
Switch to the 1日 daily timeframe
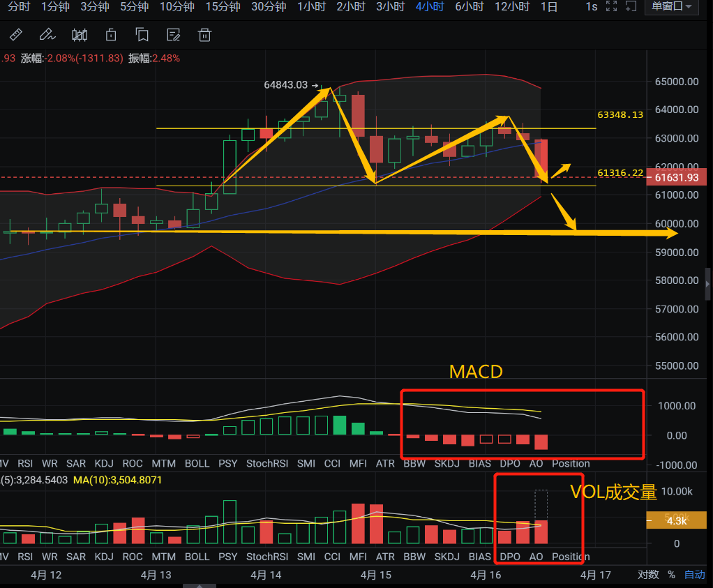click(x=549, y=7)
